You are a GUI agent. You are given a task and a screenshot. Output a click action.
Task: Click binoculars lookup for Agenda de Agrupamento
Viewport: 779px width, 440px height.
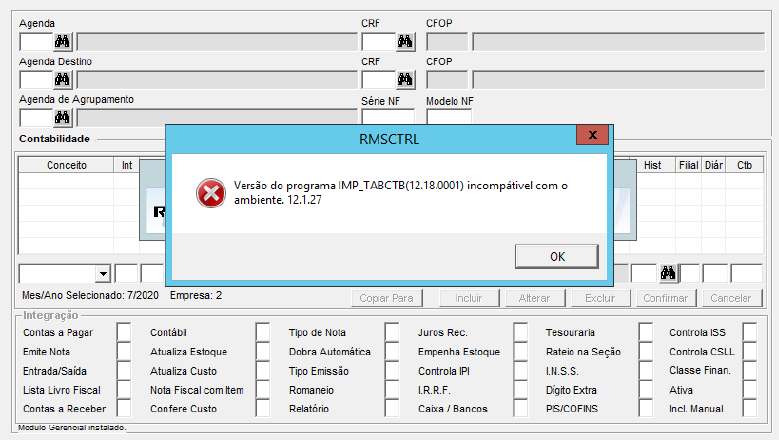tap(63, 117)
